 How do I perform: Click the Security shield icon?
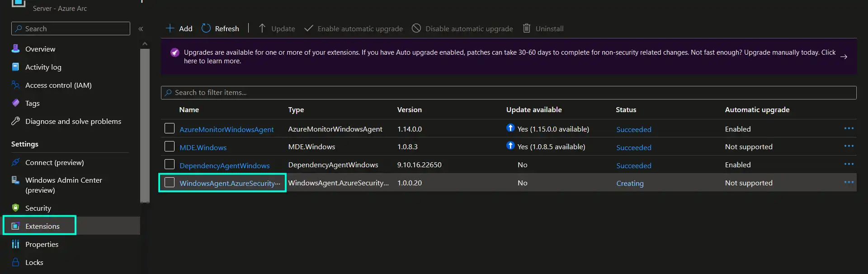pyautogui.click(x=16, y=208)
